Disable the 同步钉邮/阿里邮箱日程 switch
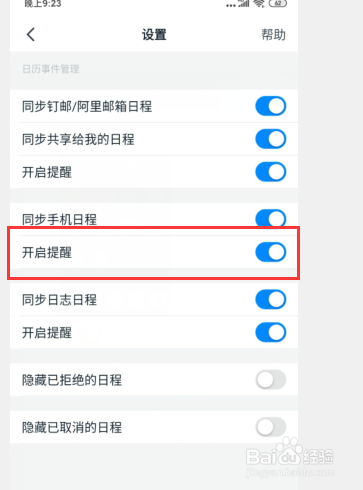363x490 pixels. (271, 106)
